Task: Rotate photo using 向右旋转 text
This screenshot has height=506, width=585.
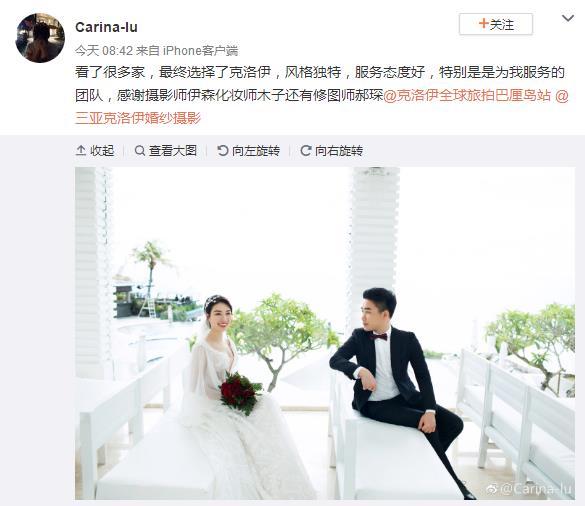Action: [x=339, y=151]
